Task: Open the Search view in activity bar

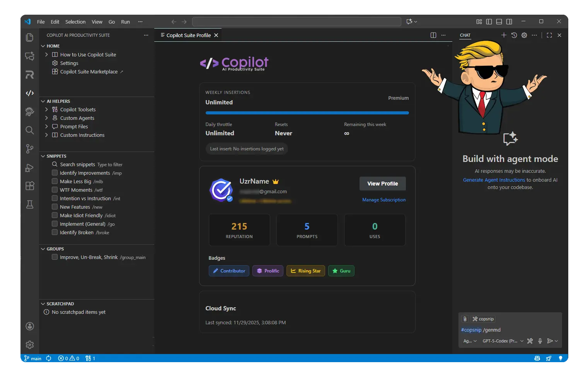Action: (29, 130)
